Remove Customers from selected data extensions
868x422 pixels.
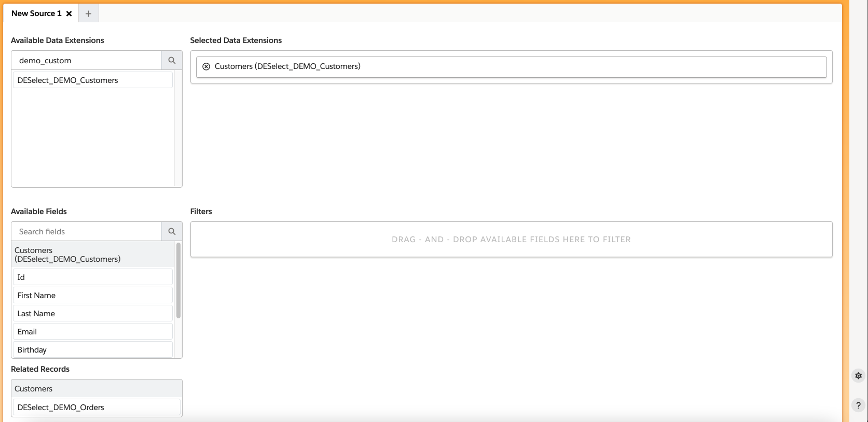tap(206, 66)
